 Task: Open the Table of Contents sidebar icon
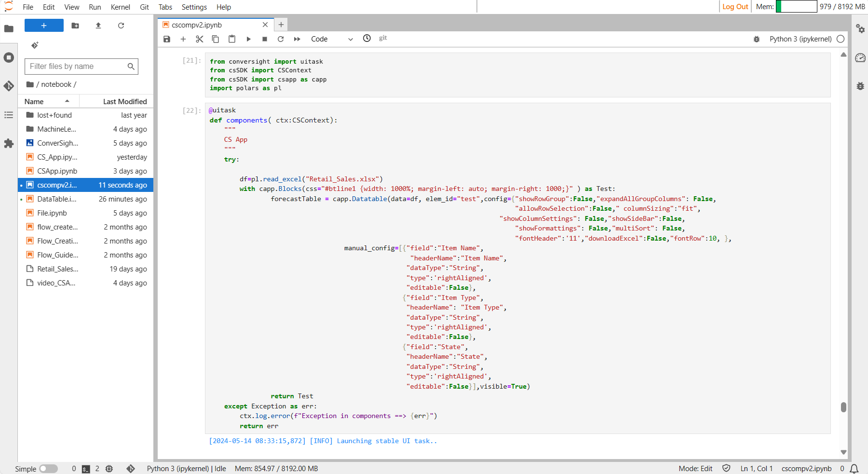coord(9,115)
